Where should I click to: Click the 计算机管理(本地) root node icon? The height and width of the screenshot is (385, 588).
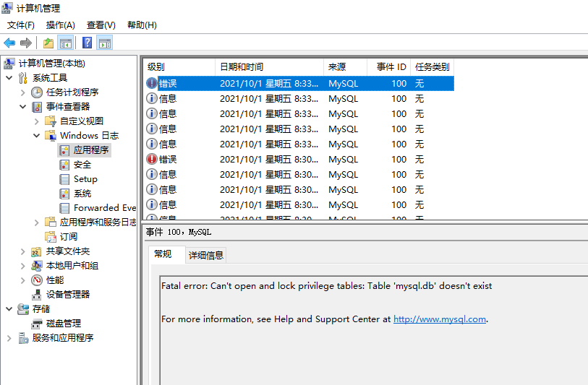point(9,64)
